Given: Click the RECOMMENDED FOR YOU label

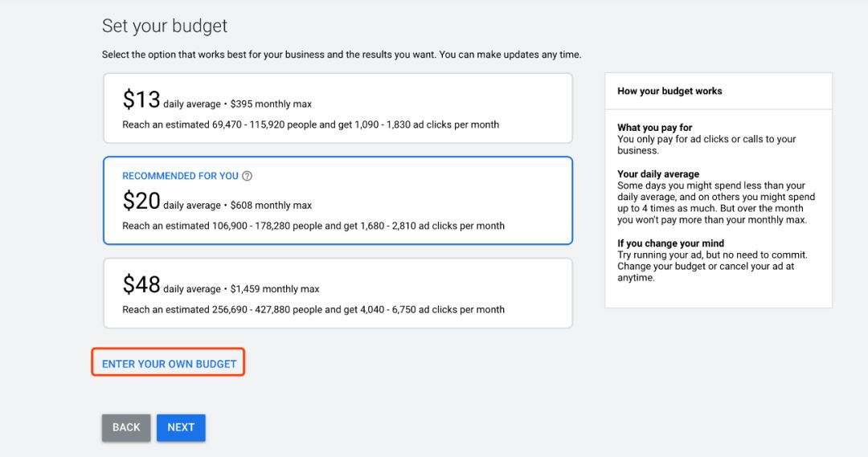Looking at the screenshot, I should 181,176.
